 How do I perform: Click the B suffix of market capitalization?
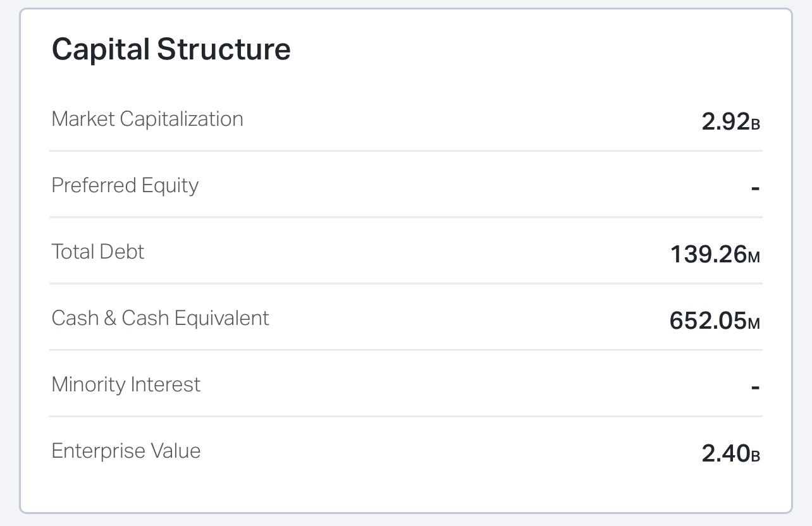coord(755,124)
